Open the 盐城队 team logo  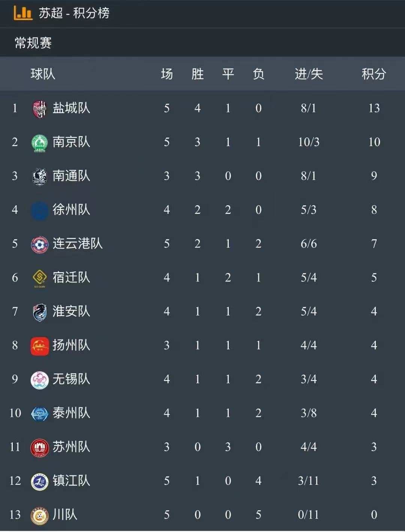(x=39, y=109)
